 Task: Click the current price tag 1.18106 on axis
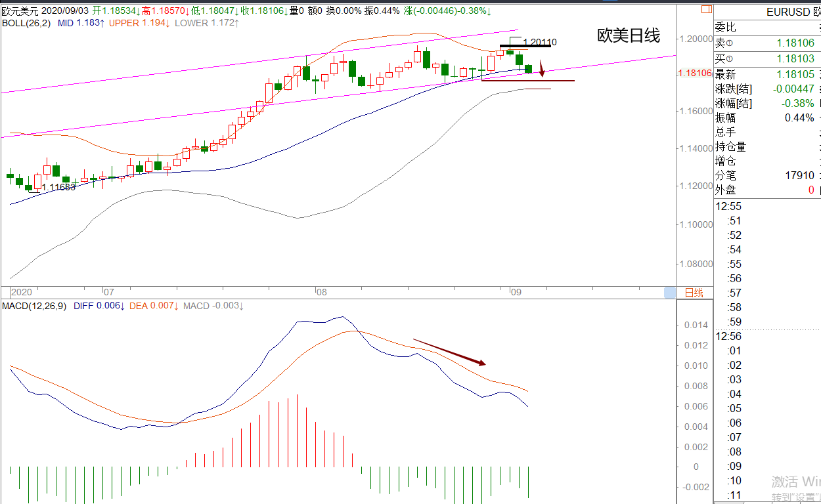coord(695,73)
